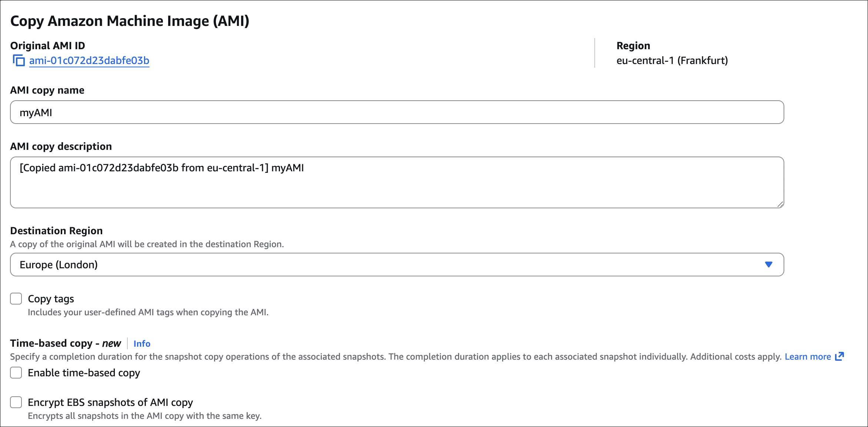Click the blue triangle arrow in Destination Region

768,265
